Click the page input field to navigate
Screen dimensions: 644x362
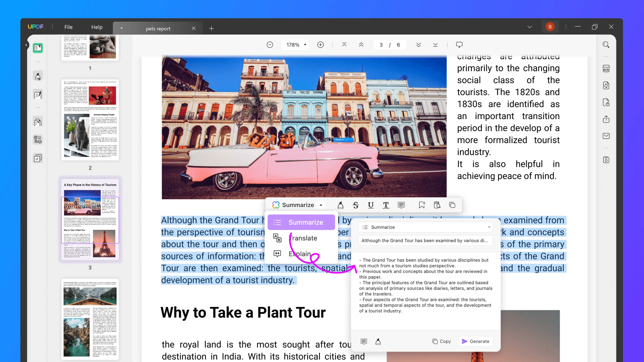(x=381, y=45)
